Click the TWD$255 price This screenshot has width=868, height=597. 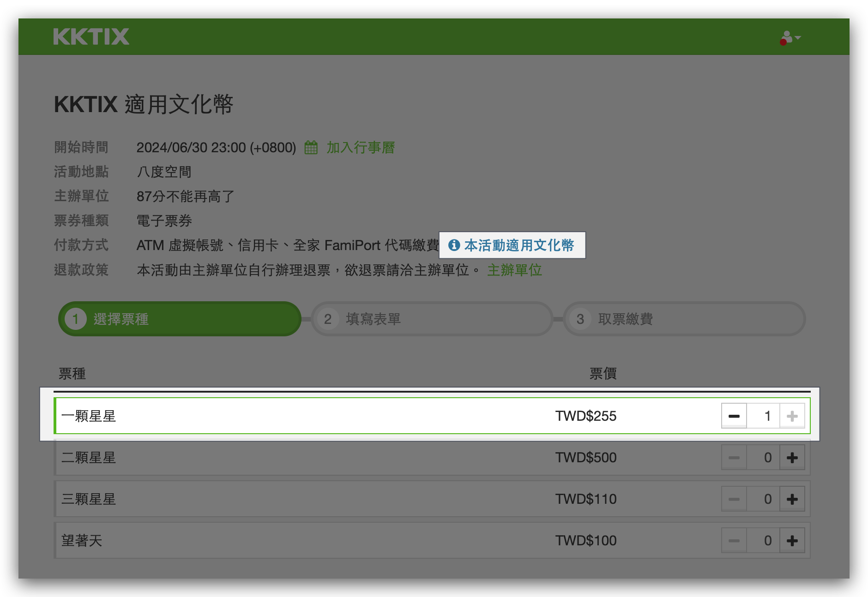(586, 416)
